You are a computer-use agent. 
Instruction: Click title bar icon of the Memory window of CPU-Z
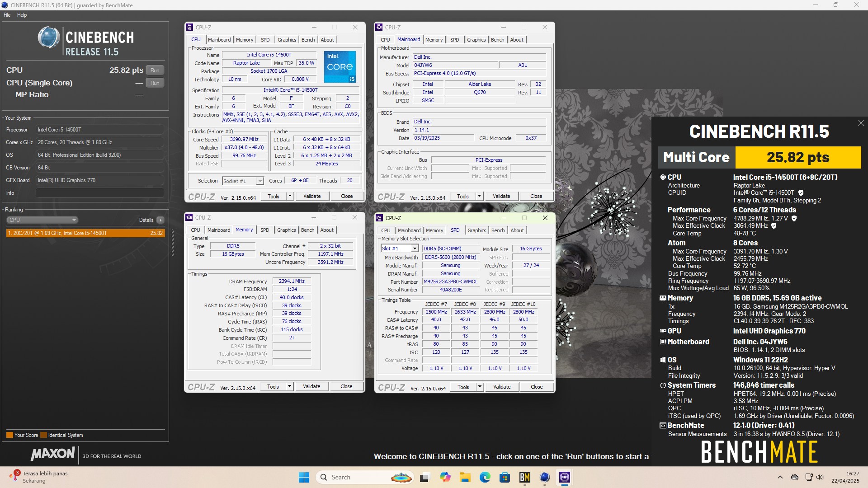(189, 217)
